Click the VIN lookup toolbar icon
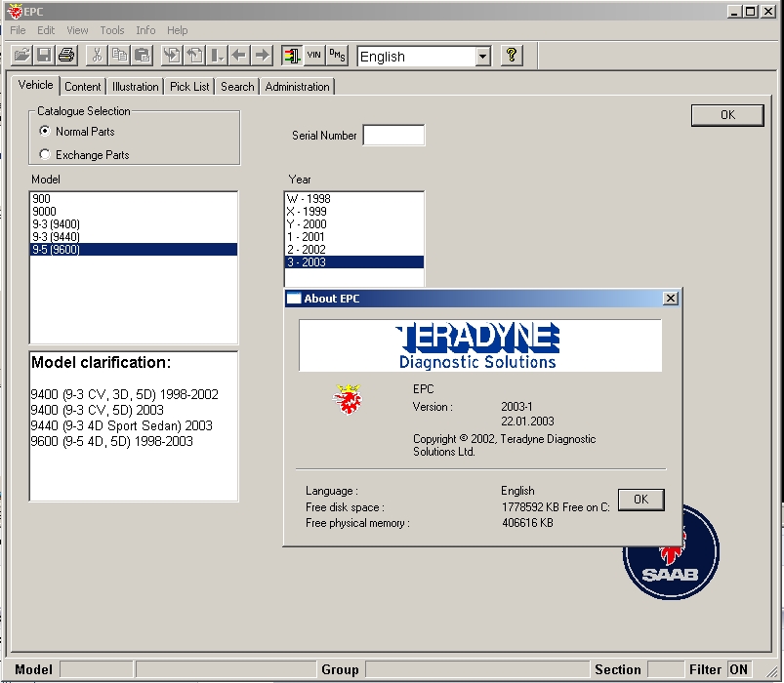The height and width of the screenshot is (683, 784). tap(314, 56)
